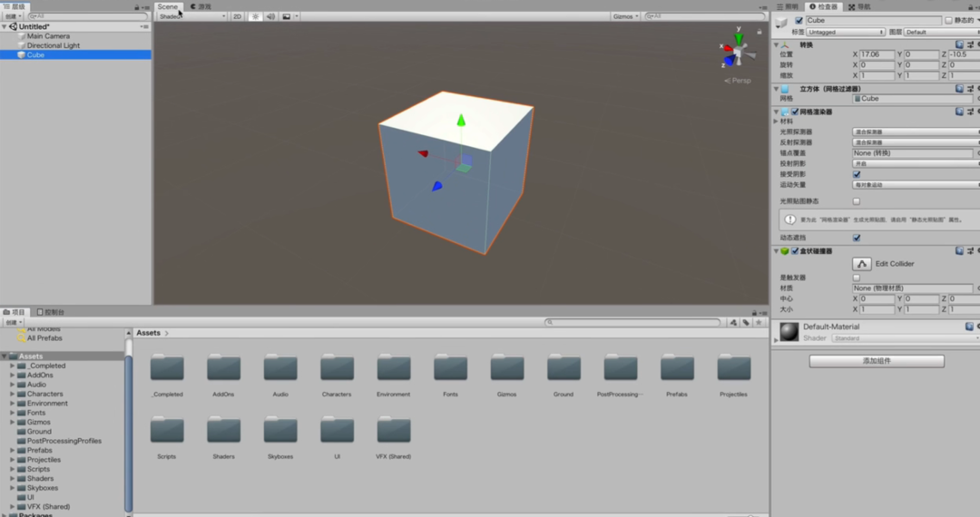Click the blue Z-axis move arrow on cube
The width and height of the screenshot is (980, 517).
[436, 185]
